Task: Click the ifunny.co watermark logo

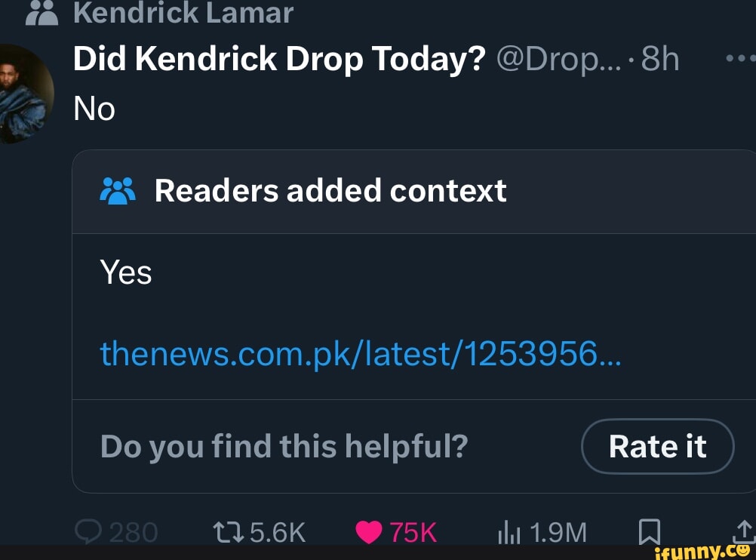Action: click(704, 552)
